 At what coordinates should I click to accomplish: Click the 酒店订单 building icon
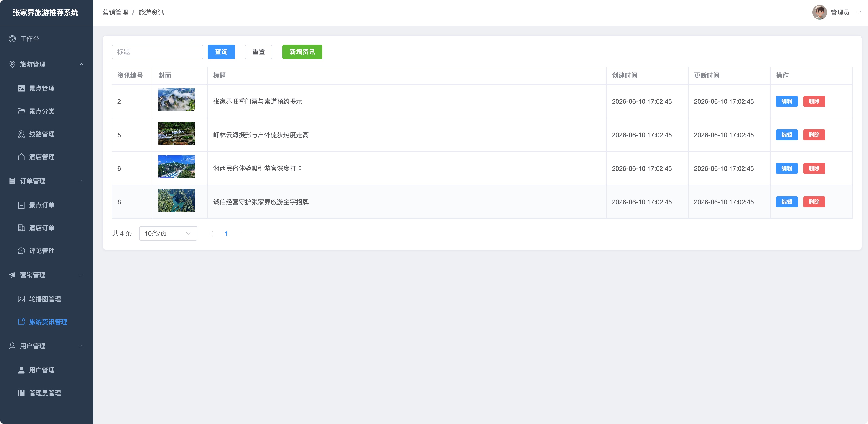(21, 228)
